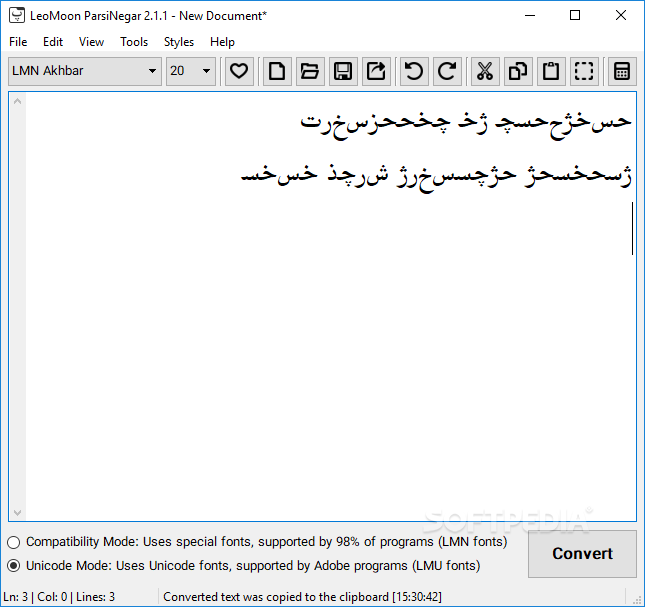Viewport: 645px width, 607px height.
Task: Open the File menu
Action: click(18, 42)
